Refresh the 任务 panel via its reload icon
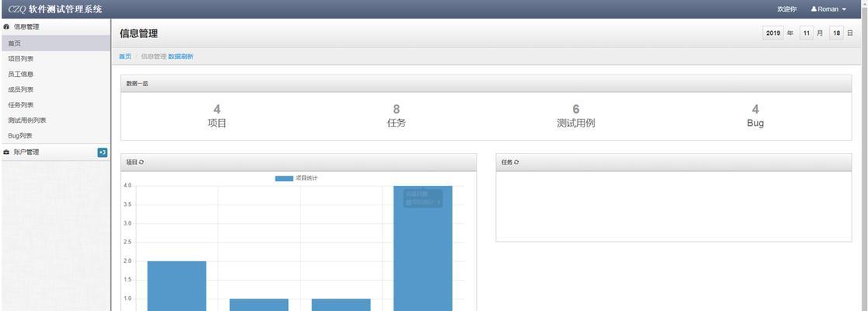 click(x=516, y=162)
